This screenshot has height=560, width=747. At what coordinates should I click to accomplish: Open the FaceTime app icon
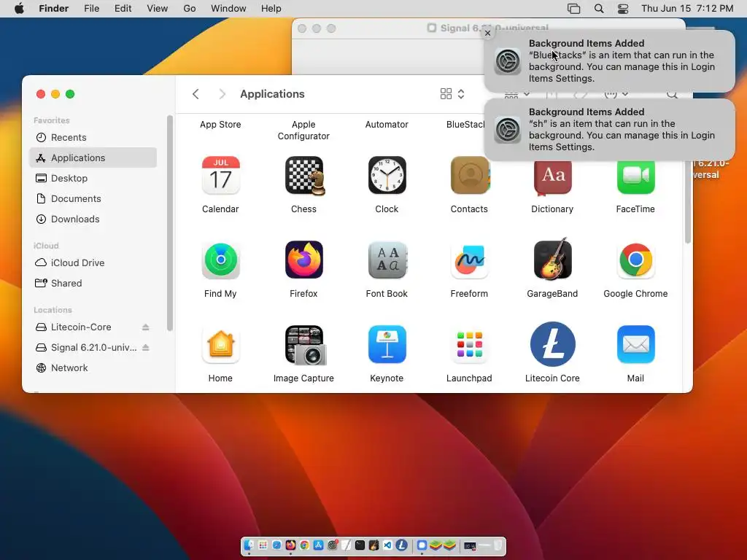click(x=635, y=176)
